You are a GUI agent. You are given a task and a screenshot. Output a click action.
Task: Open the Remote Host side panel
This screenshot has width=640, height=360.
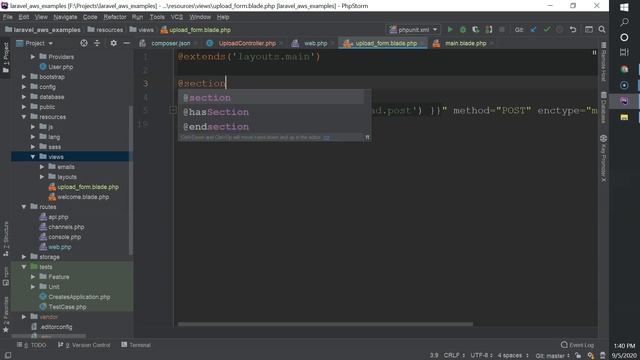(603, 61)
